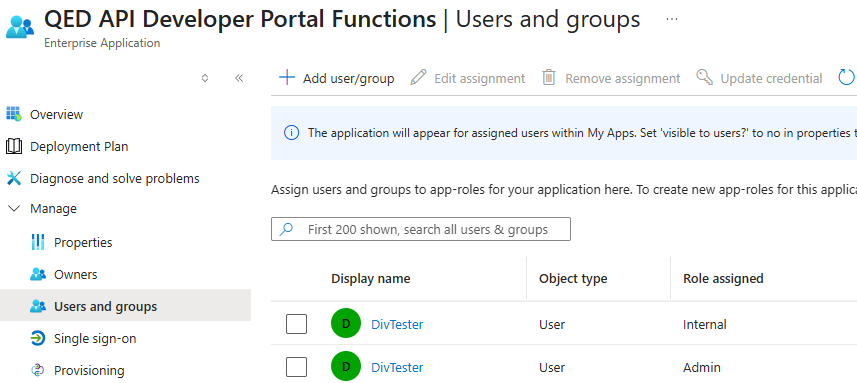Click User object type in Internal row
This screenshot has width=857, height=383.
[x=551, y=325]
